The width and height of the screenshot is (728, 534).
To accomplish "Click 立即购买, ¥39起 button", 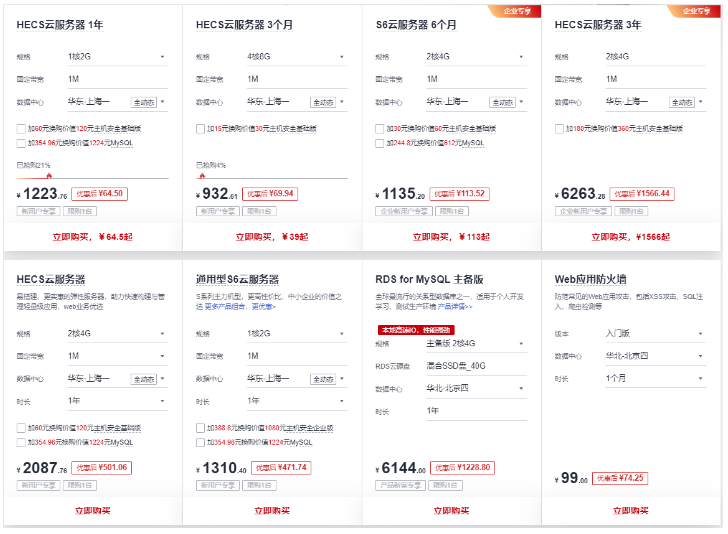I will 272,237.
